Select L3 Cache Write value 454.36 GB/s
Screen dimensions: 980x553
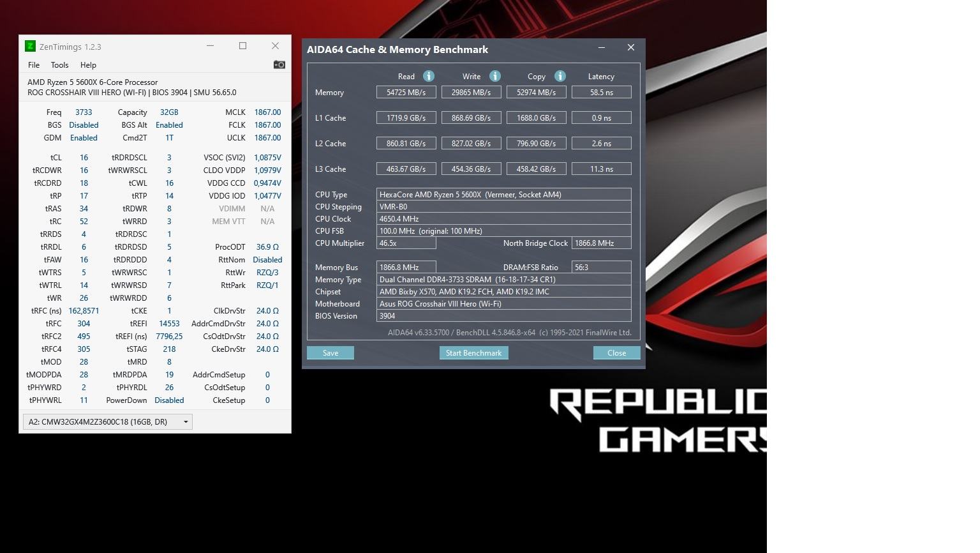471,169
